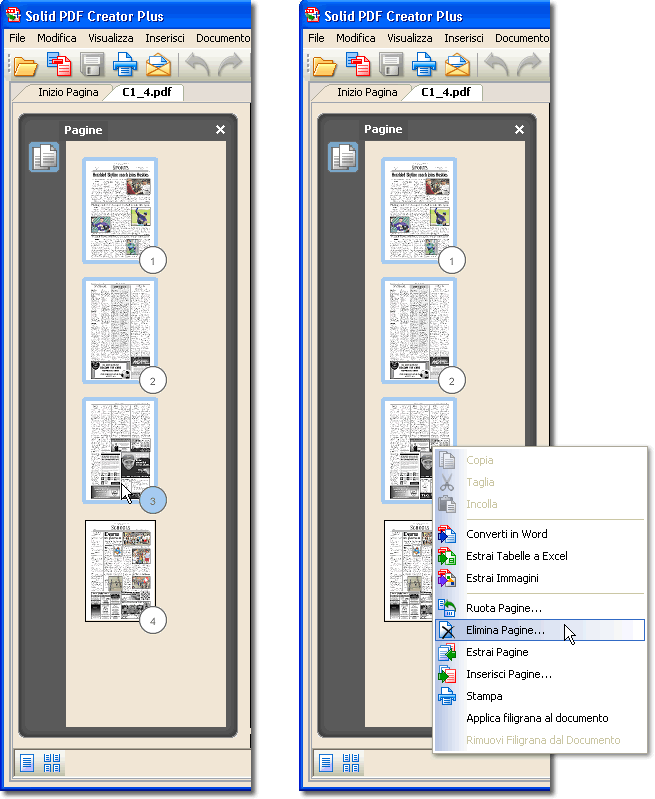Click save disk icon in left window
This screenshot has width=655, height=799.
coord(92,65)
